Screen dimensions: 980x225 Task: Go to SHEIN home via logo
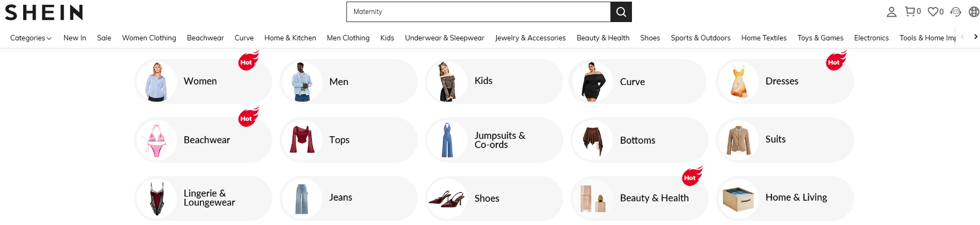(x=44, y=12)
